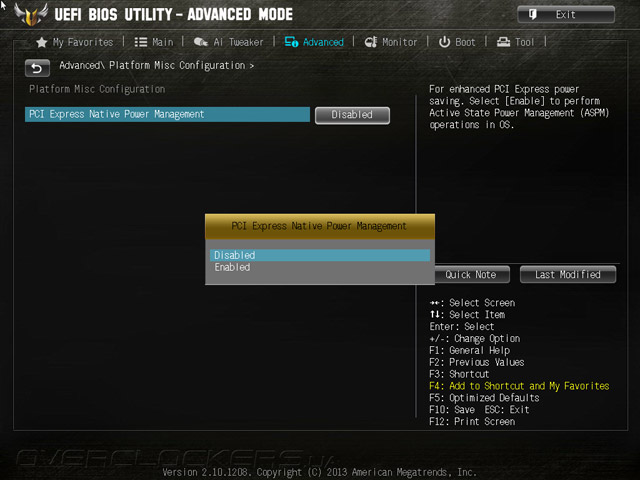
Task: Click the list icon beside Main
Action: pyautogui.click(x=141, y=42)
